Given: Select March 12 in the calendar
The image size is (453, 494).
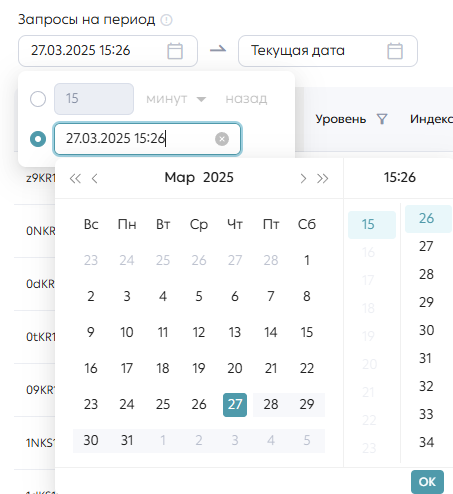Looking at the screenshot, I should pos(199,332).
